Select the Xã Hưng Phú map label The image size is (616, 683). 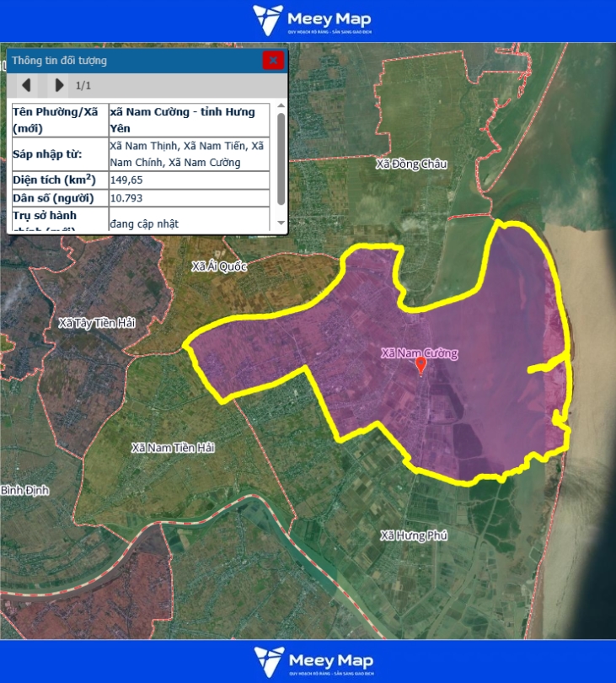(x=414, y=535)
